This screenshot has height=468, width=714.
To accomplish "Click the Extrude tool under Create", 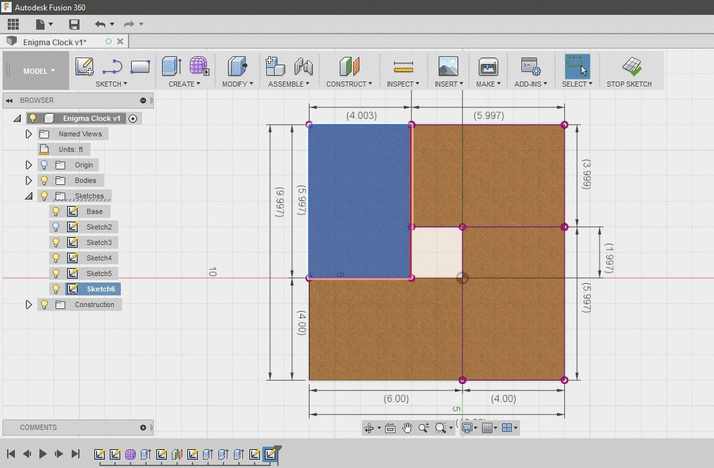I will [x=172, y=66].
